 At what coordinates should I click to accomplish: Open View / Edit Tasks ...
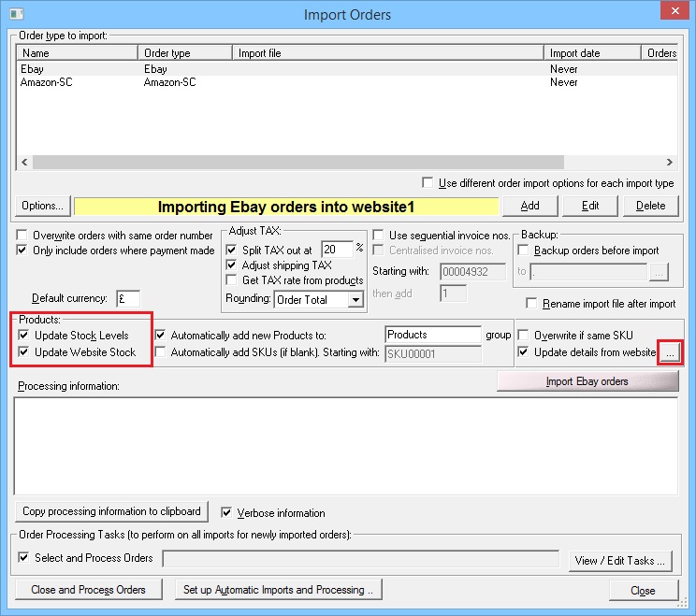(619, 561)
